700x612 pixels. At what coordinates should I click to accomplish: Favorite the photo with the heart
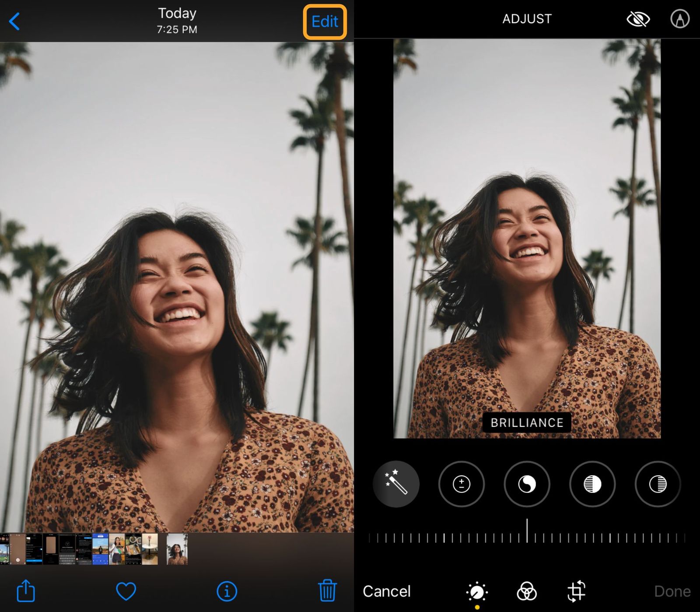(x=126, y=591)
